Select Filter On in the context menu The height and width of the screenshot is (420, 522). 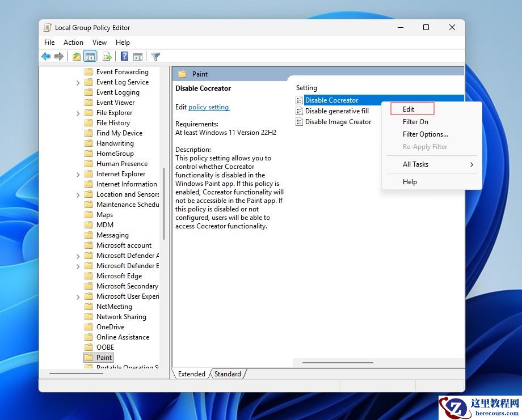415,122
